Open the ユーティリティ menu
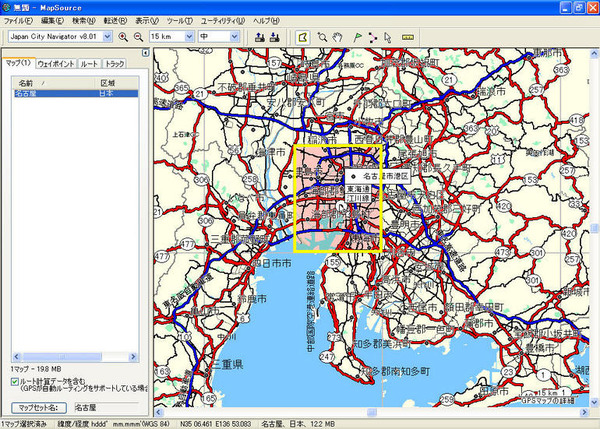 click(221, 20)
